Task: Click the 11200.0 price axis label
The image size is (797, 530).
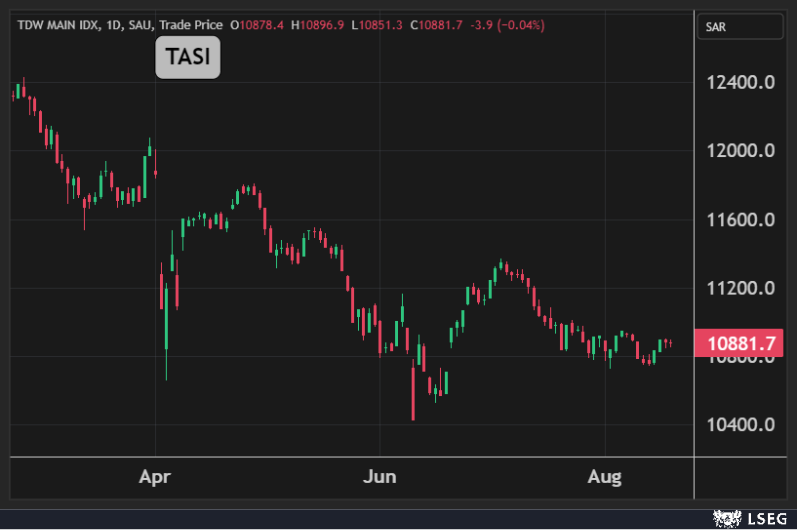Action: coord(741,288)
